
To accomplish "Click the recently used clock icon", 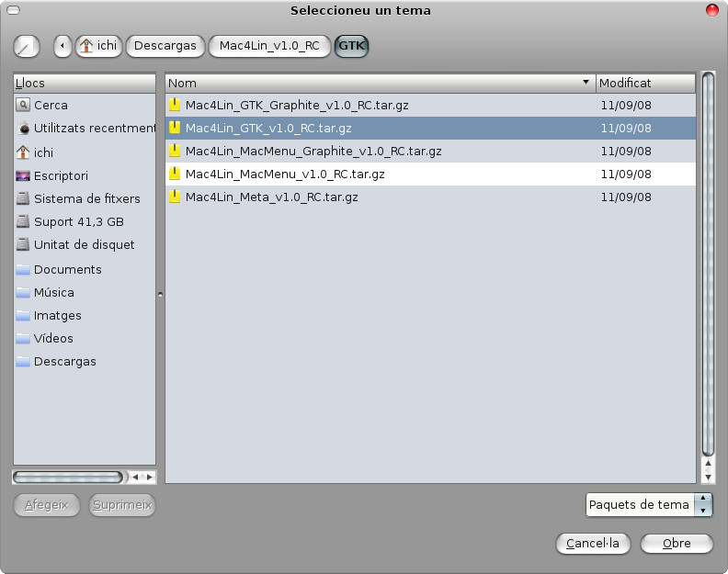I will click(23, 128).
